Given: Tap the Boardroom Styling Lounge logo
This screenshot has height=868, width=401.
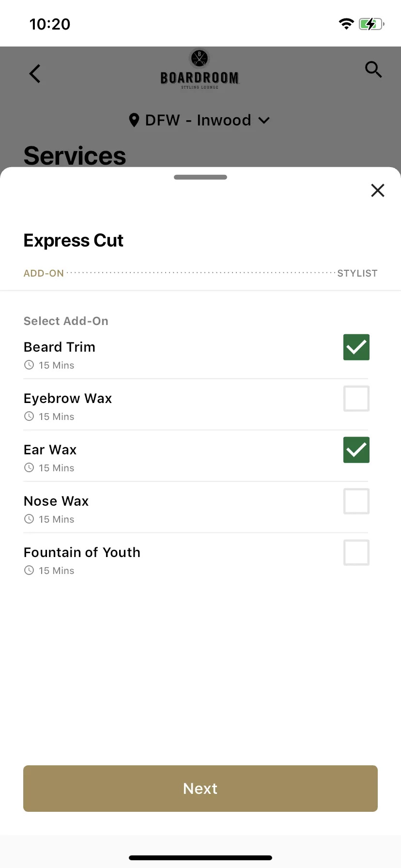Looking at the screenshot, I should [200, 69].
